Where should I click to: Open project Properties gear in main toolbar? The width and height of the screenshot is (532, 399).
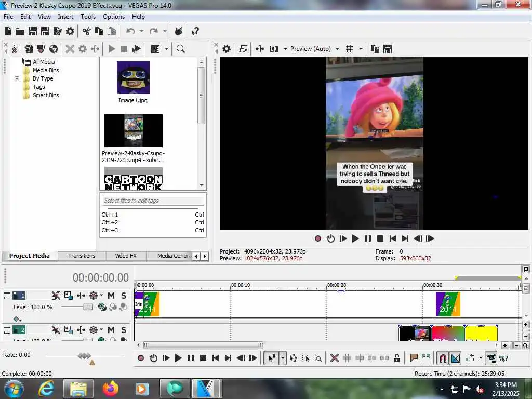[70, 32]
